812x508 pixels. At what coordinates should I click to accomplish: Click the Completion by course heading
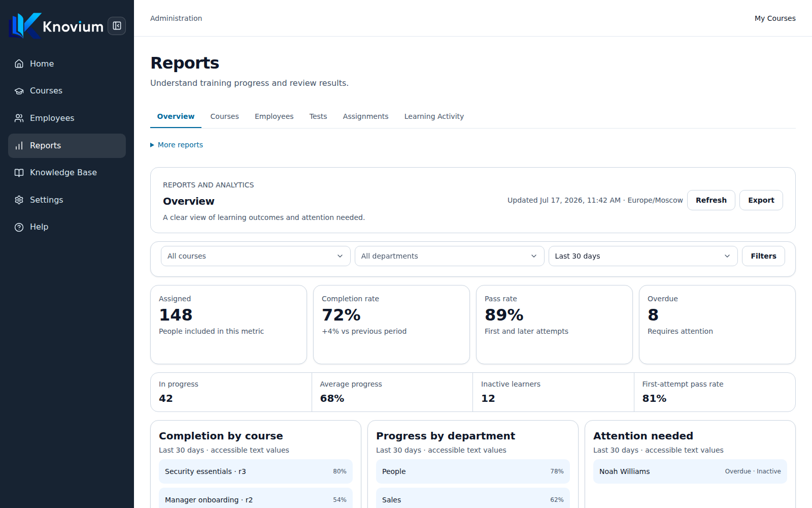(221, 436)
